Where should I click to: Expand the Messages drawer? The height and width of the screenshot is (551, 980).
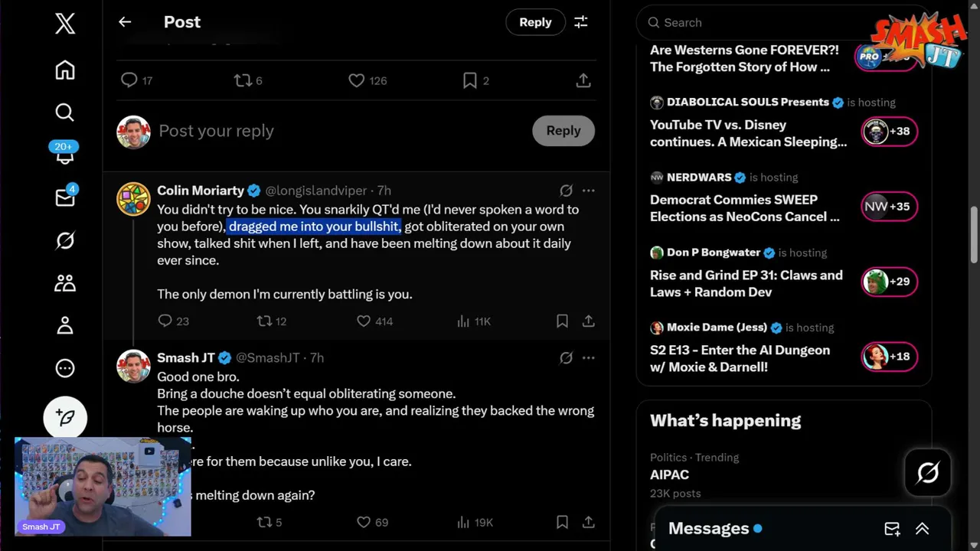(x=922, y=529)
